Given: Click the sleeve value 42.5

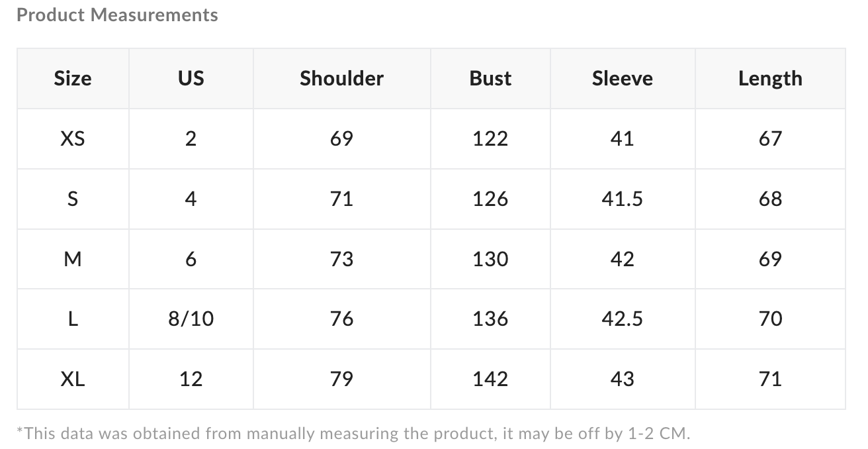Looking at the screenshot, I should coord(622,319).
